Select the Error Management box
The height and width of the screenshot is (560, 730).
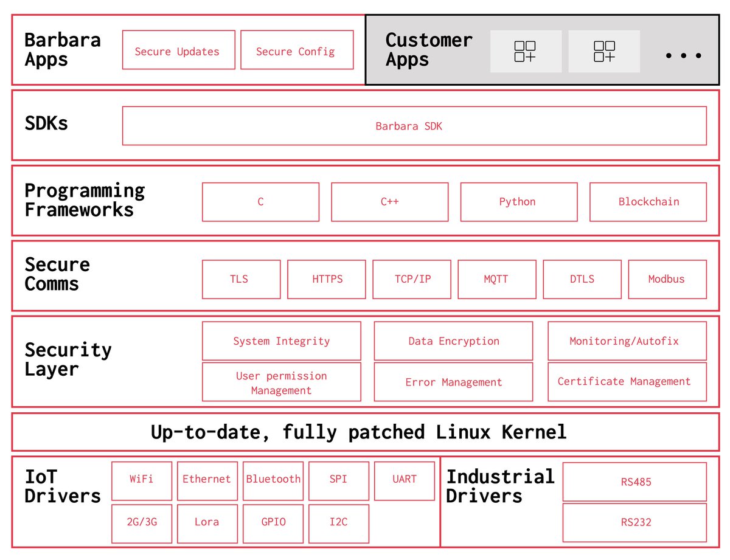[453, 382]
